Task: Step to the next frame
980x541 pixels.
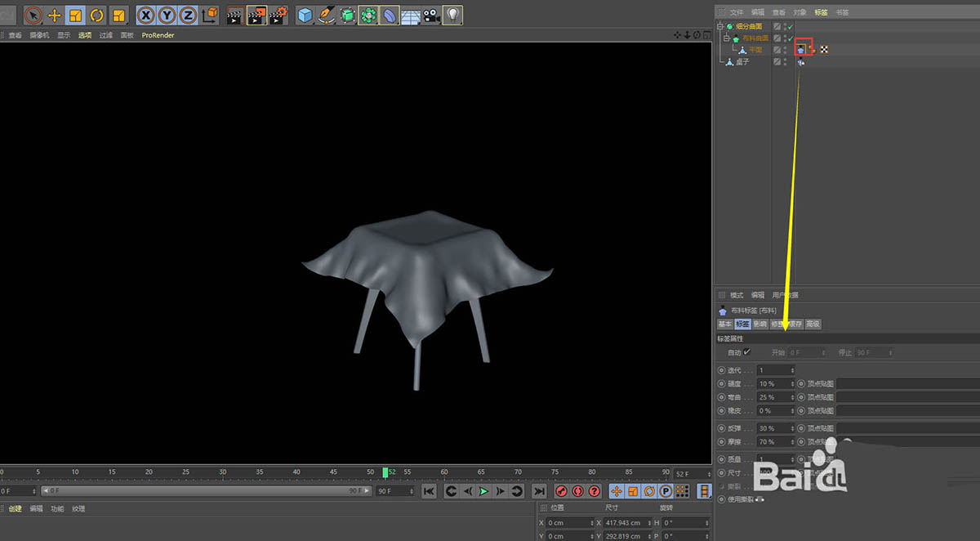Action: [x=501, y=491]
